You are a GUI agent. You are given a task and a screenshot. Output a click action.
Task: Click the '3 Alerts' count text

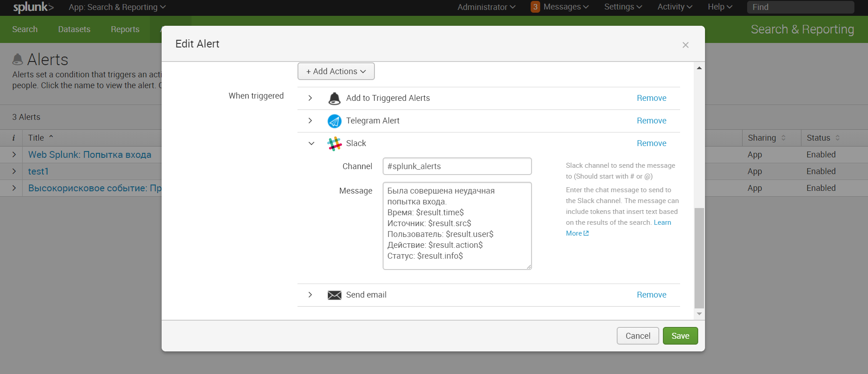(x=26, y=117)
